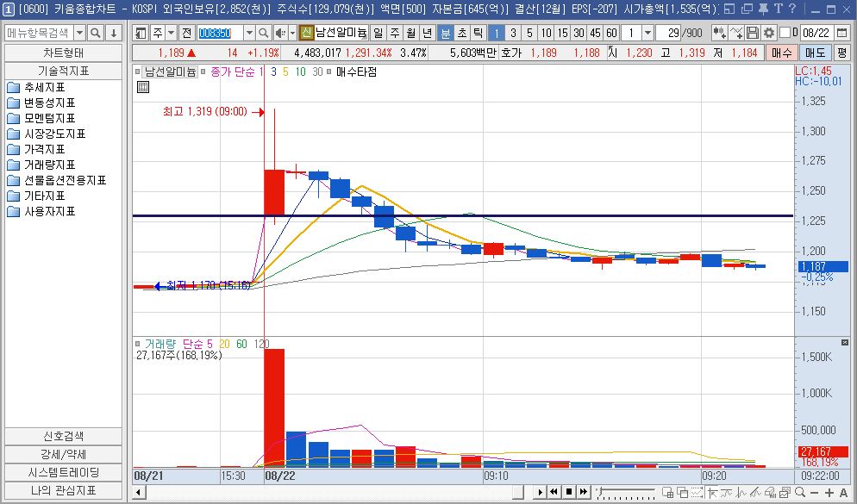
Task: Click the 매수 buy button
Action: point(782,53)
